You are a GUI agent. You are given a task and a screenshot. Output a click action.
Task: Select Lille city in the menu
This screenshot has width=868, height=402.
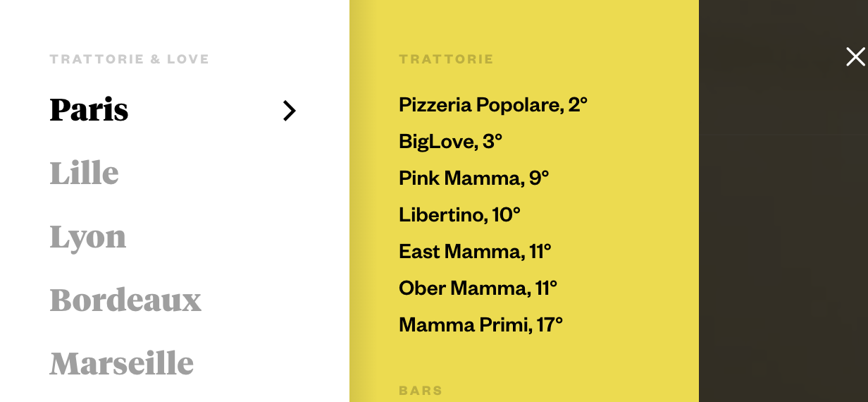84,173
